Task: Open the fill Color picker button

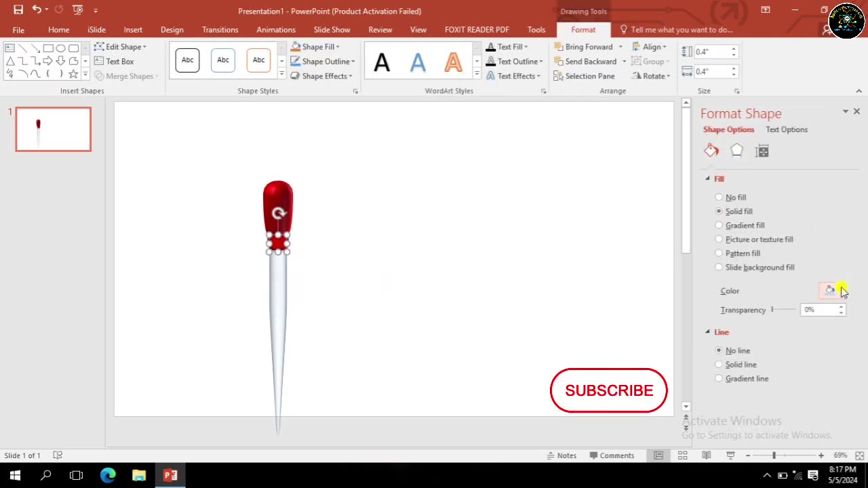Action: tap(833, 291)
